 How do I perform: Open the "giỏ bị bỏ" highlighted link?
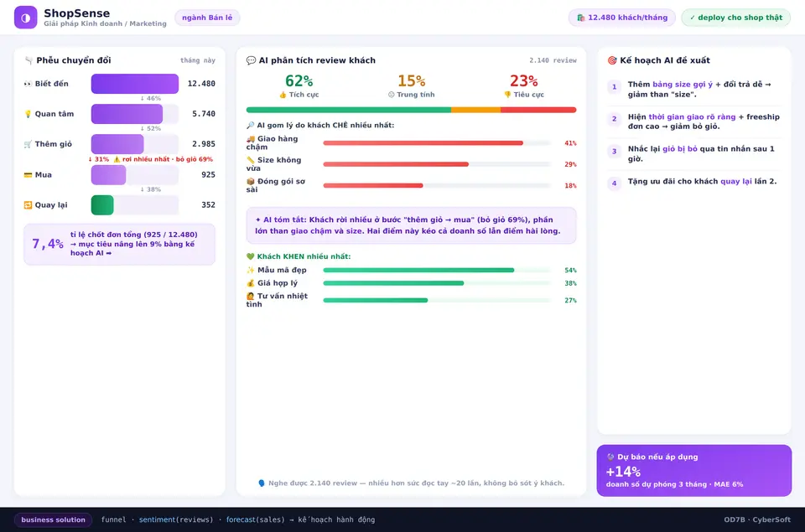tap(680, 149)
